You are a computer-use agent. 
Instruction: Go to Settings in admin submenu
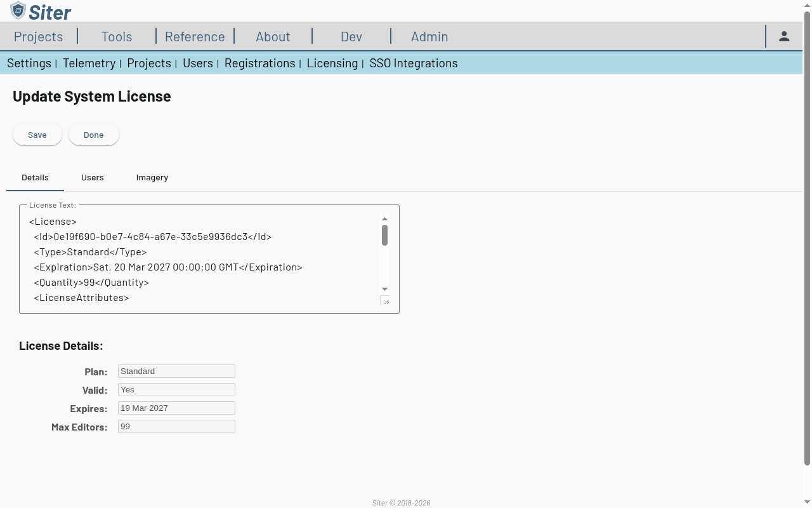[29, 63]
